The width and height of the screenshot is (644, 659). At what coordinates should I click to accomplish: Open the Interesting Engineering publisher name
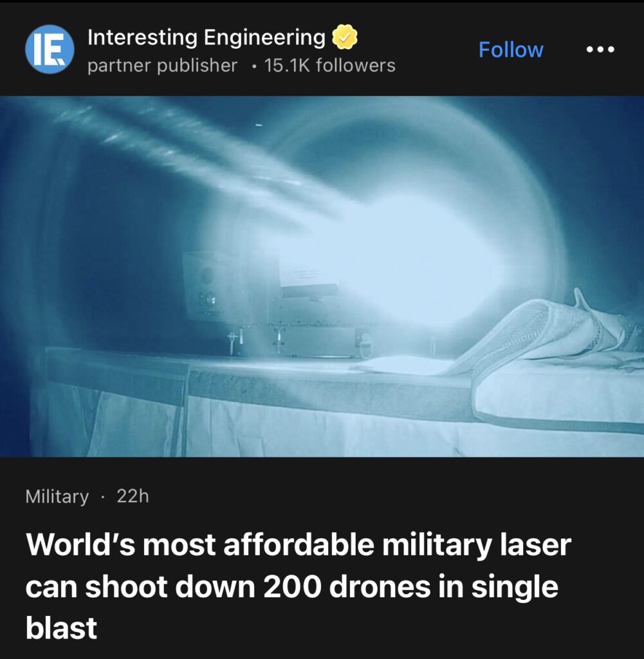(x=207, y=37)
